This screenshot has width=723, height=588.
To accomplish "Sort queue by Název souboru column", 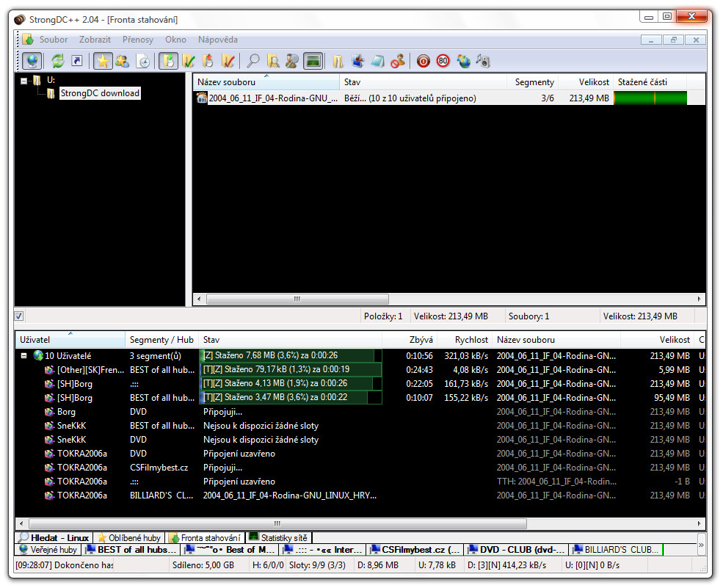I will 266,82.
